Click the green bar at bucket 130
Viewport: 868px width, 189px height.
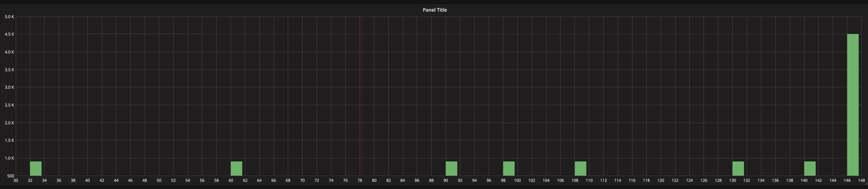coord(738,168)
